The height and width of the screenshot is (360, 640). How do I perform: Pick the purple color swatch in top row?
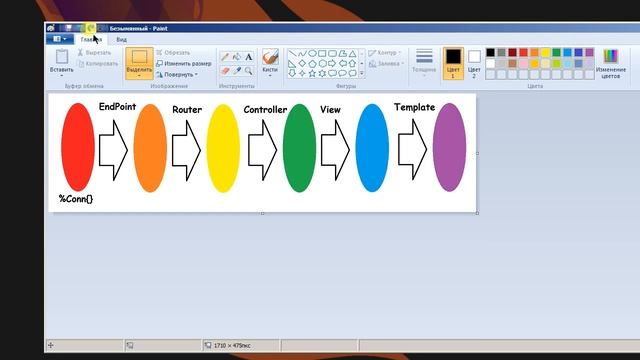coord(589,52)
